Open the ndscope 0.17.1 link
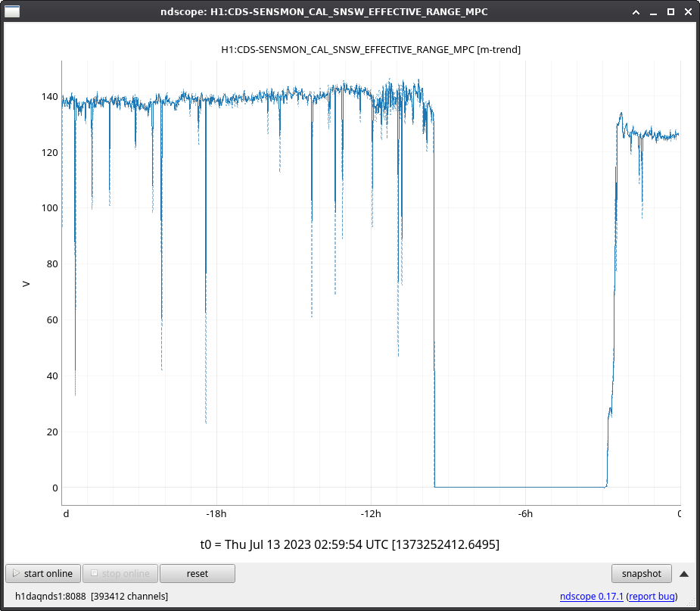The width and height of the screenshot is (700, 611). tap(591, 597)
